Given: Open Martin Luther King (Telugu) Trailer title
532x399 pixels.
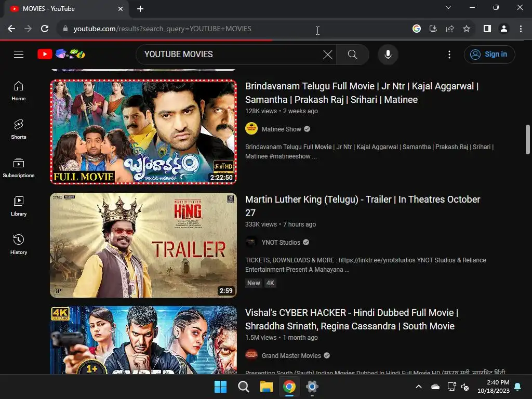Looking at the screenshot, I should [x=363, y=206].
